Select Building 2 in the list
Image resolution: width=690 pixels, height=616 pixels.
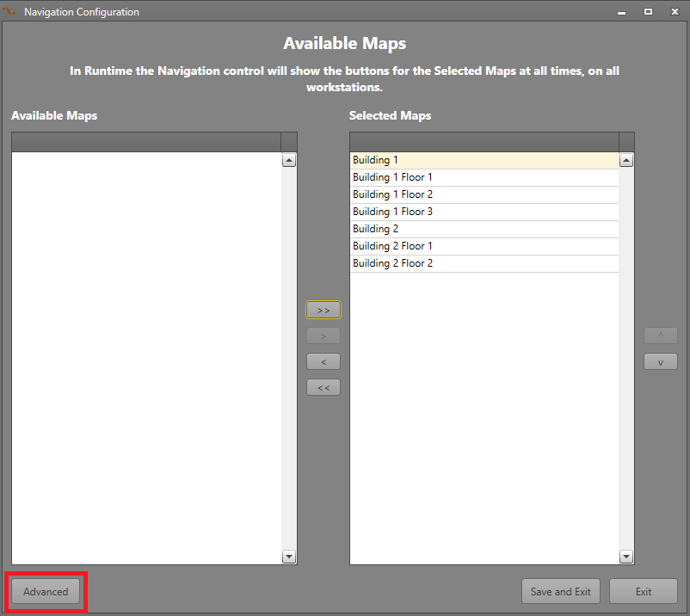click(484, 230)
